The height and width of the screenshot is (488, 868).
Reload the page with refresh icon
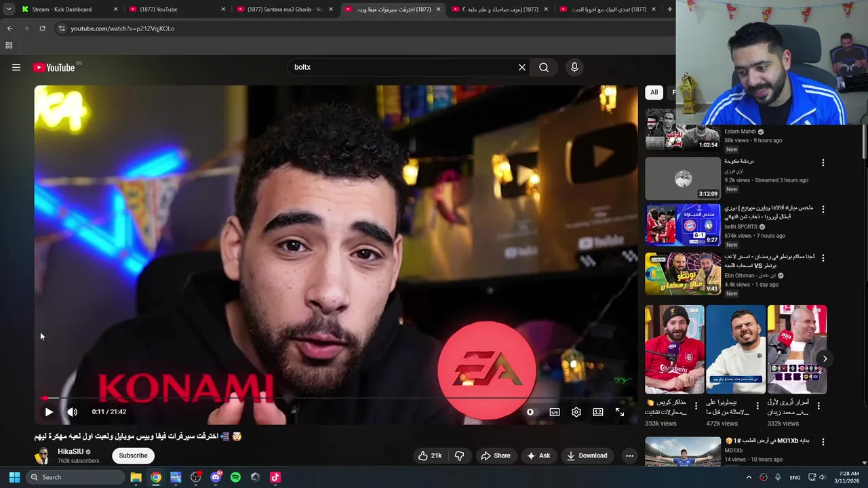tap(42, 28)
